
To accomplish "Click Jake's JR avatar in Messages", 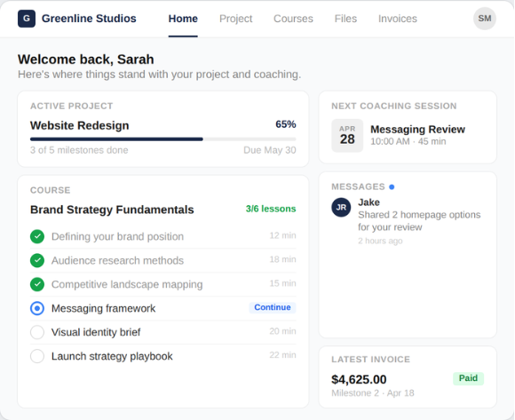I will click(x=341, y=207).
